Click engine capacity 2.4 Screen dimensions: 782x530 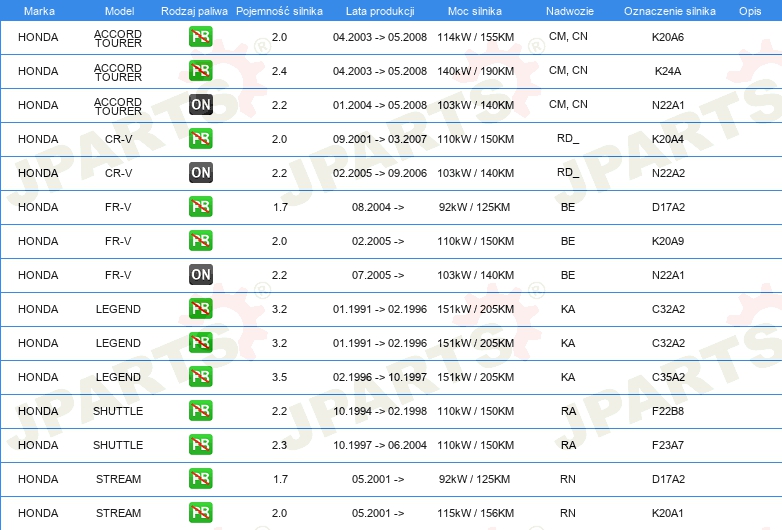tap(279, 71)
